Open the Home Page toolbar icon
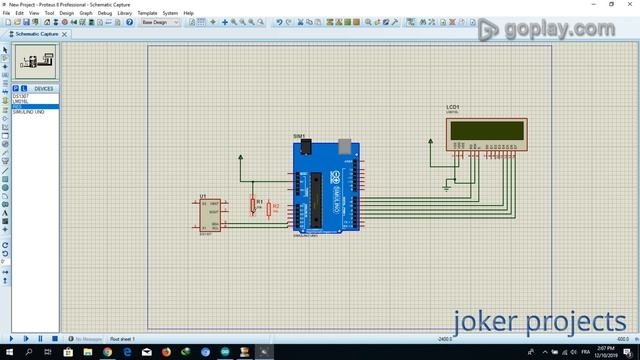The height and width of the screenshot is (360, 640). click(47, 22)
